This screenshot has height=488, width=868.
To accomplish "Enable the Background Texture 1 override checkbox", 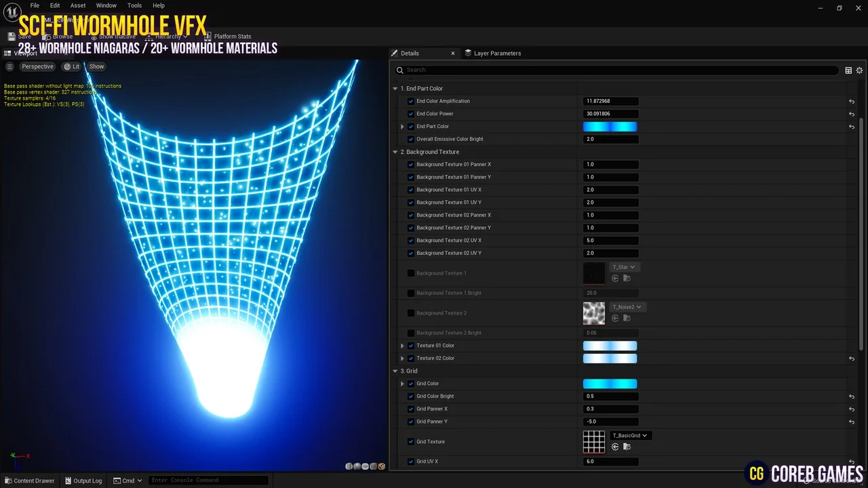I will click(410, 273).
